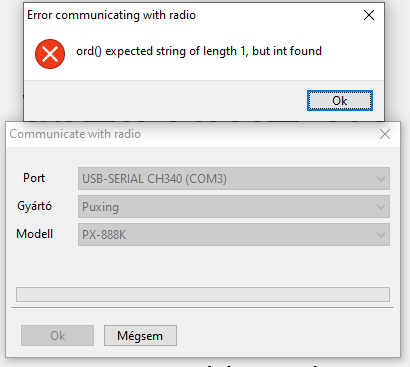Click the Port label
The width and height of the screenshot is (410, 367).
tap(34, 178)
